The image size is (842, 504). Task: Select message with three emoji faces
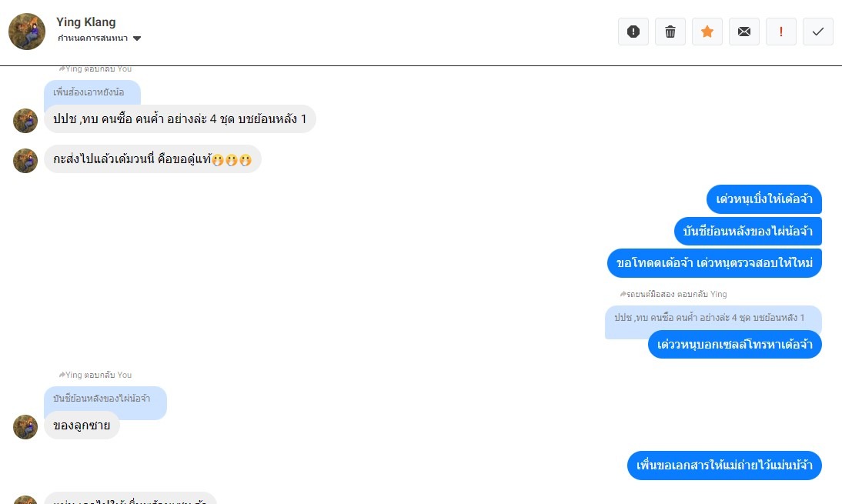tap(152, 159)
